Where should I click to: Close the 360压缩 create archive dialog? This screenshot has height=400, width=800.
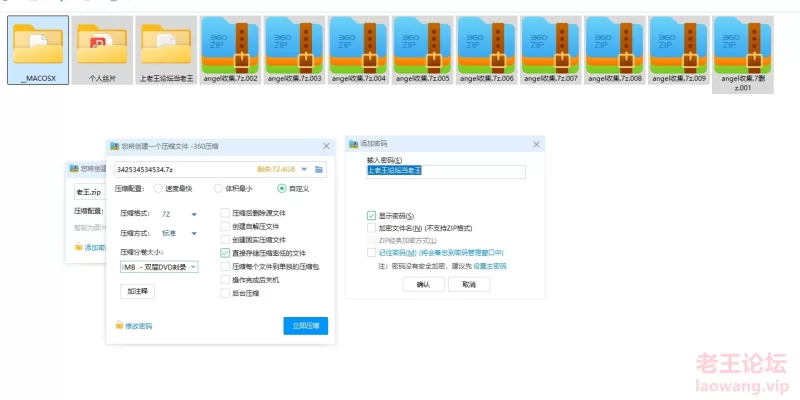[x=327, y=146]
